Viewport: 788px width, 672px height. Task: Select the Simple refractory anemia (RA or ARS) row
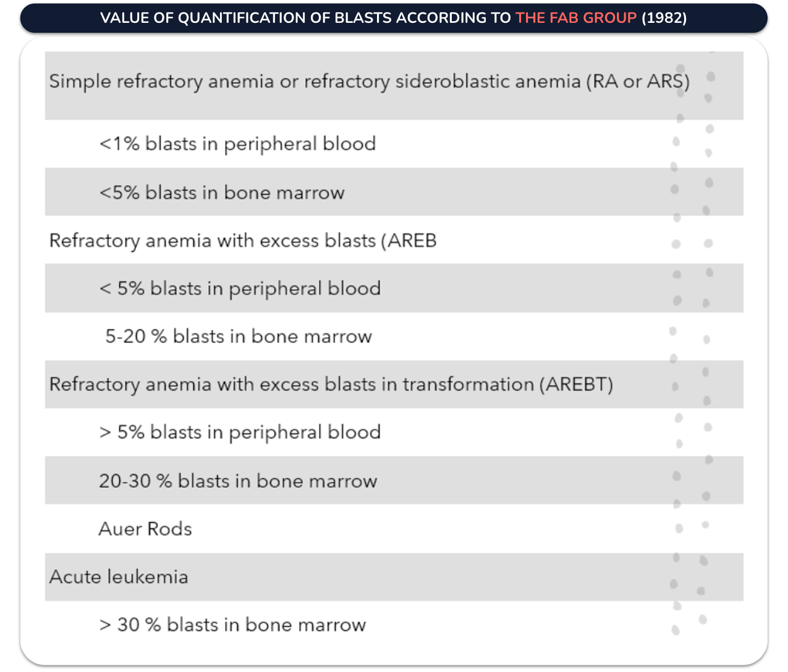394,85
